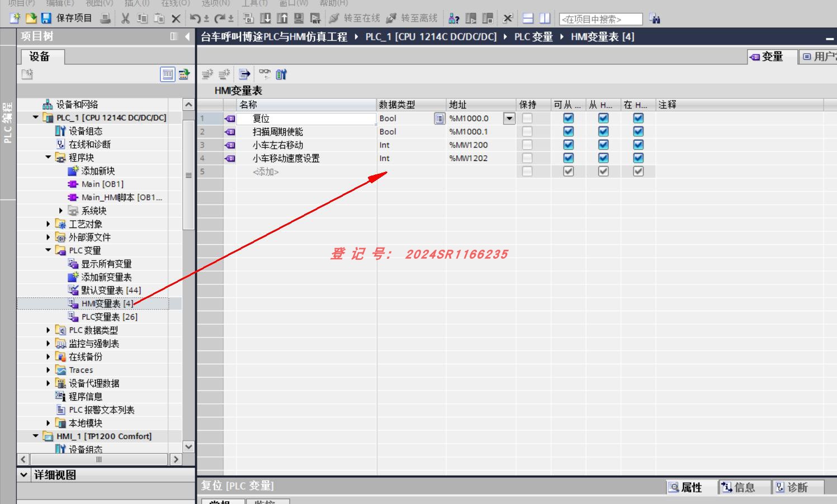Click the new project icon in toolbar
This screenshot has height=504, width=837.
click(15, 18)
